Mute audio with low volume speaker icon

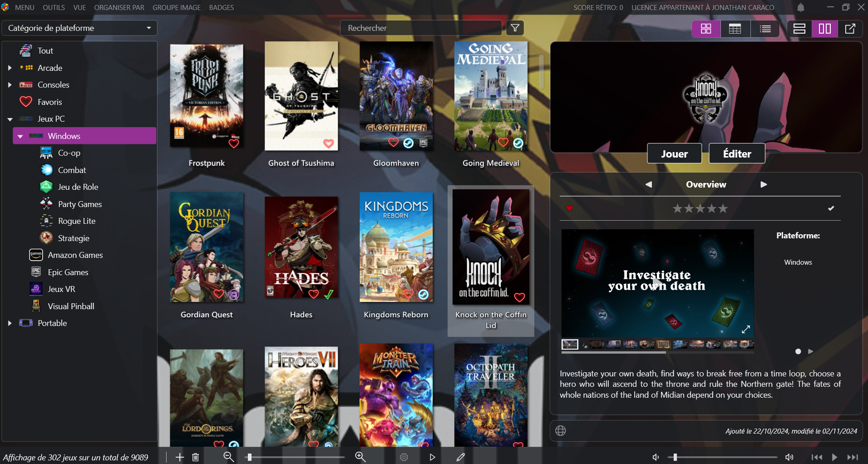pos(656,457)
